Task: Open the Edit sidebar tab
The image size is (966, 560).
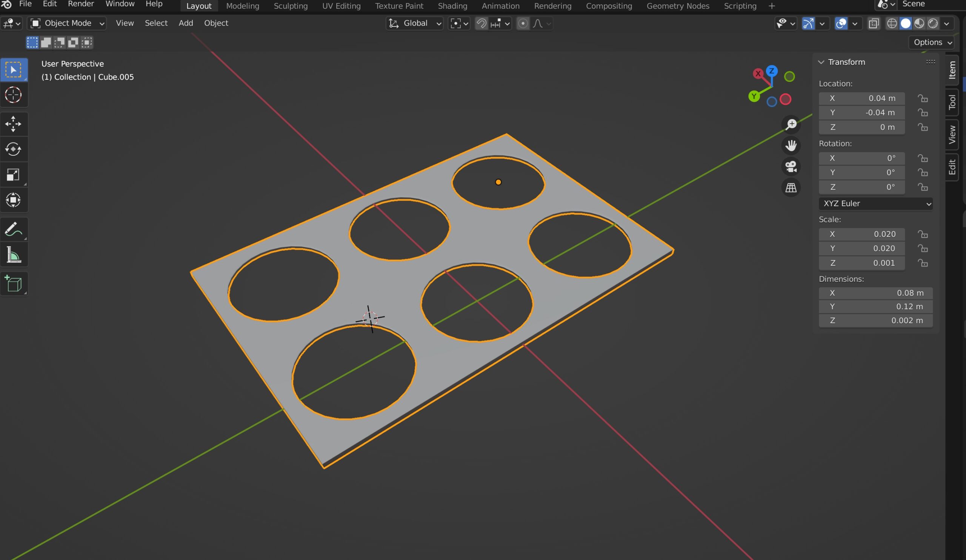Action: click(952, 167)
